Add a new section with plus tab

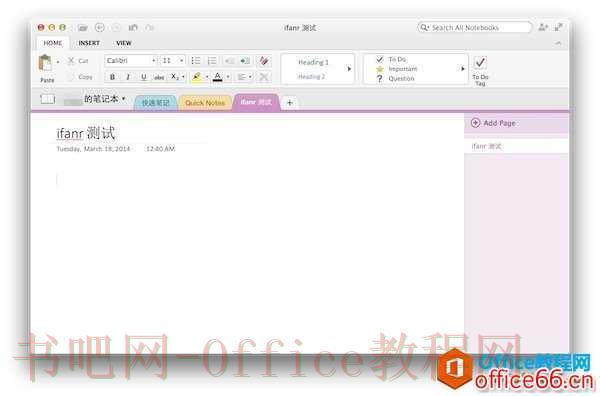[x=290, y=103]
